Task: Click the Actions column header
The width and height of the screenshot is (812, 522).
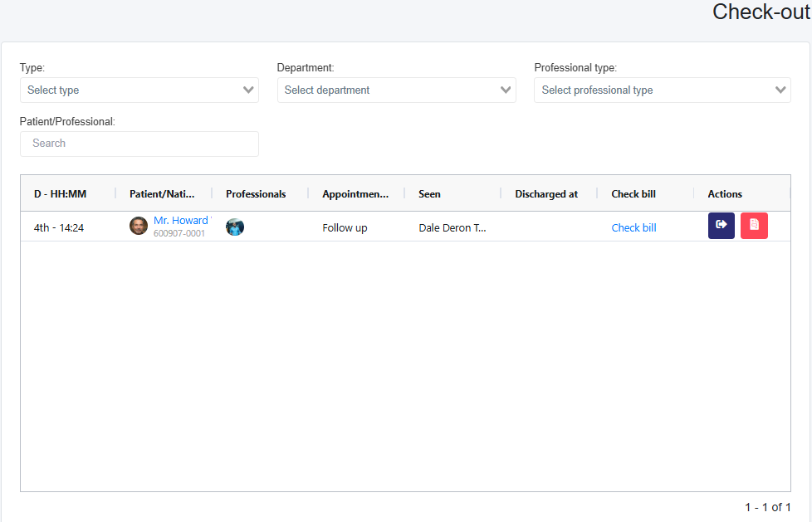Action: 725,194
